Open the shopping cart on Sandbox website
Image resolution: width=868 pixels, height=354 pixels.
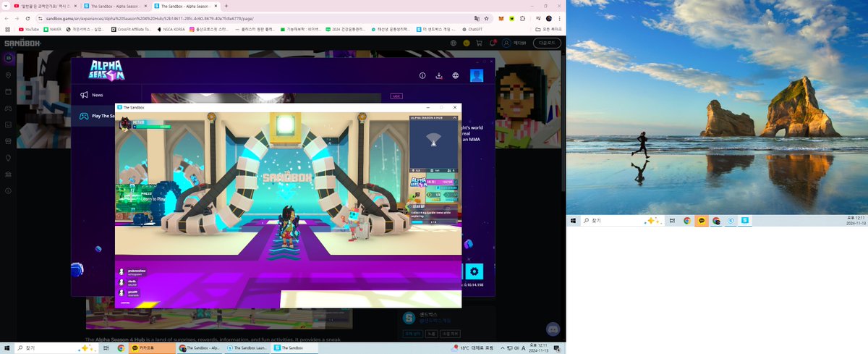pyautogui.click(x=479, y=43)
